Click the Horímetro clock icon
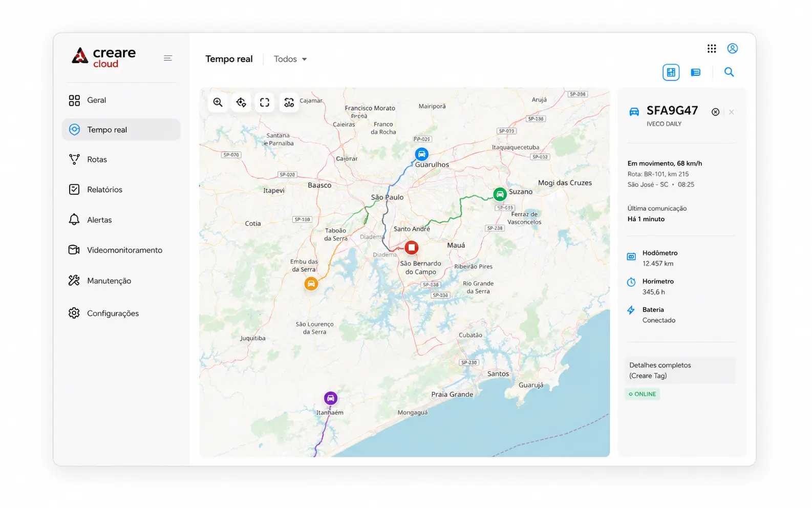Image resolution: width=812 pixels, height=508 pixels. 631,282
